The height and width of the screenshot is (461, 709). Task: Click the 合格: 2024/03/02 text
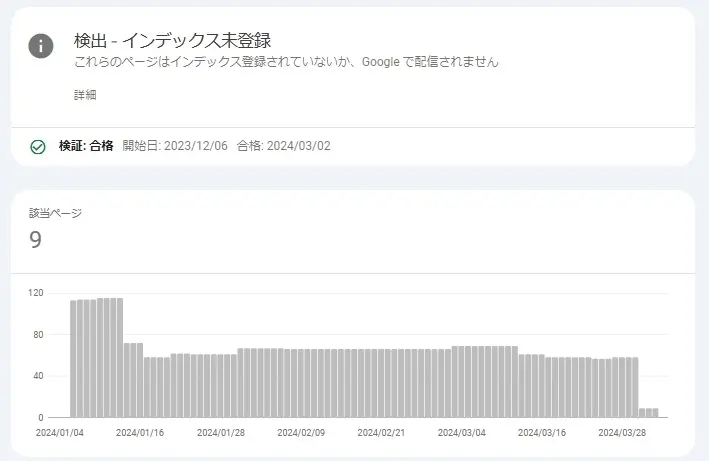284,146
